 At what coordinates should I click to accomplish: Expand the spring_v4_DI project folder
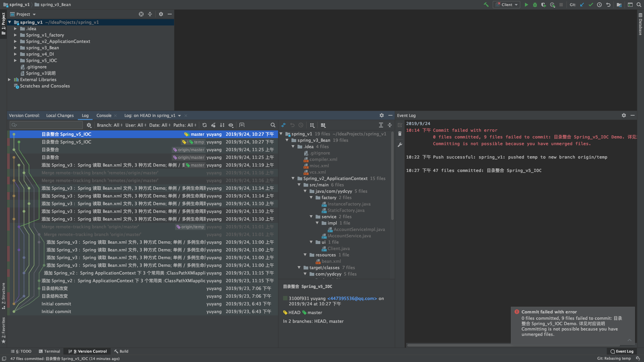[15, 54]
